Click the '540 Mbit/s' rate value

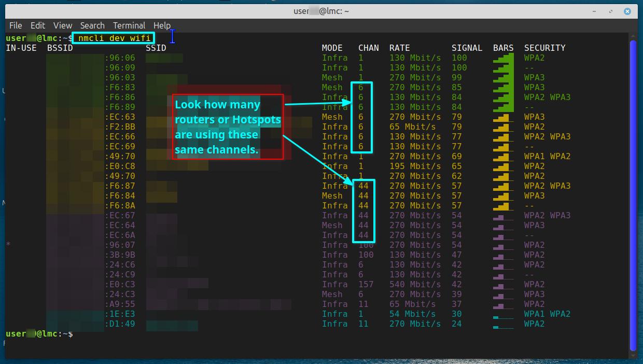(415, 284)
